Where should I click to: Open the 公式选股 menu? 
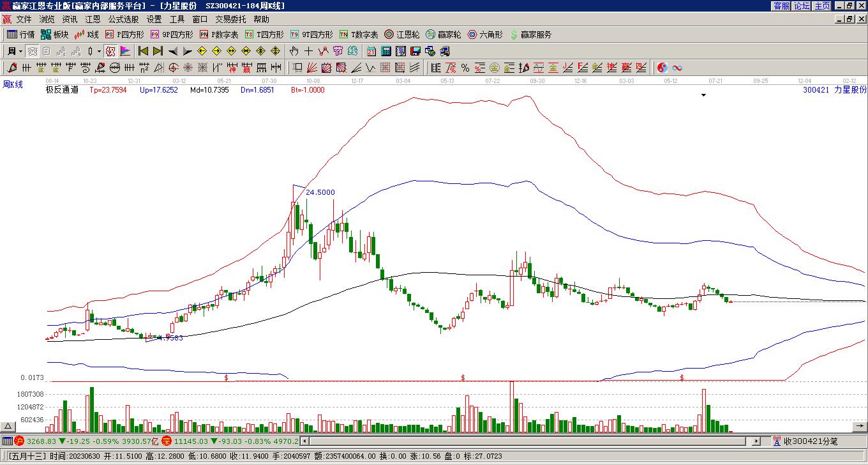123,19
